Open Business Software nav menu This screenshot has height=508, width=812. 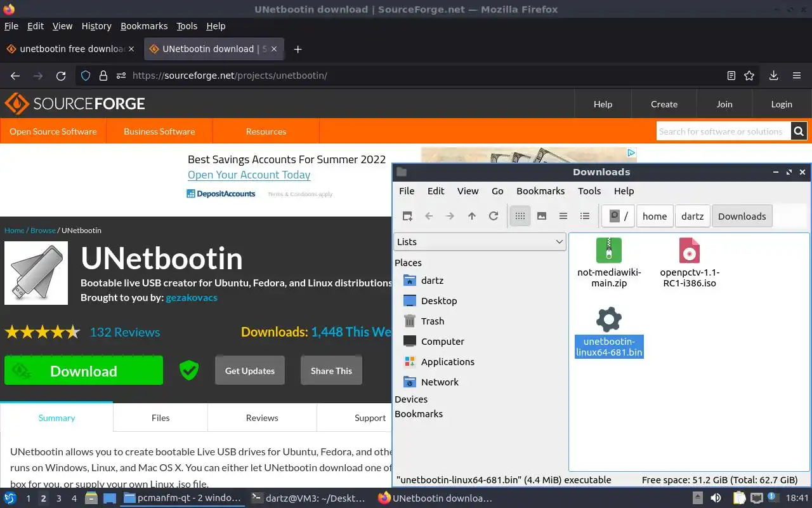point(159,131)
